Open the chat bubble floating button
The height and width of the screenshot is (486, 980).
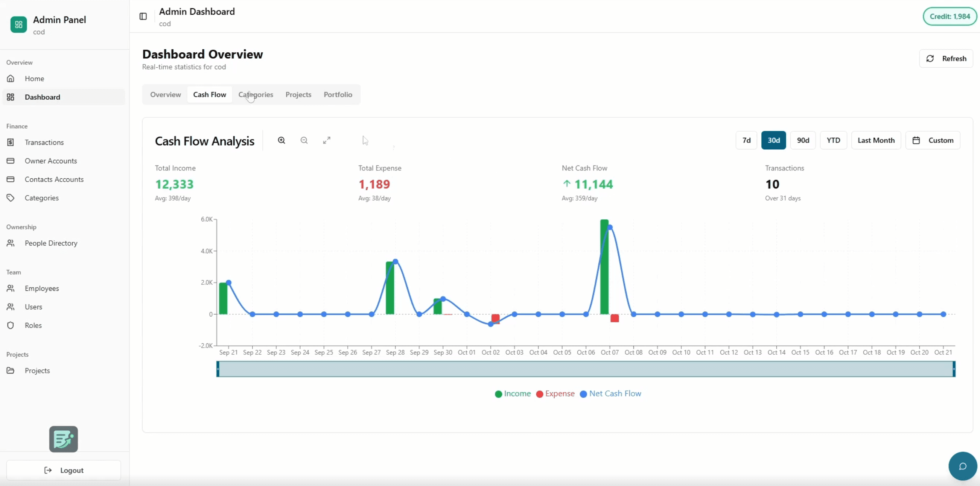click(963, 466)
